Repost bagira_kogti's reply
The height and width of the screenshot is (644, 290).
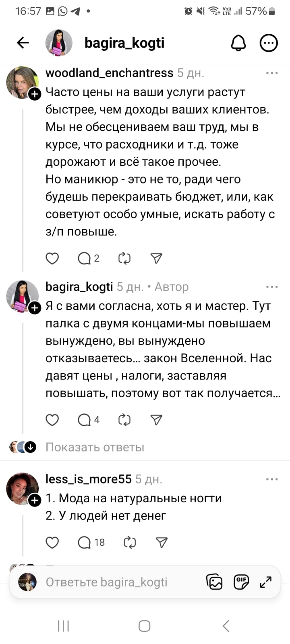[x=124, y=420]
